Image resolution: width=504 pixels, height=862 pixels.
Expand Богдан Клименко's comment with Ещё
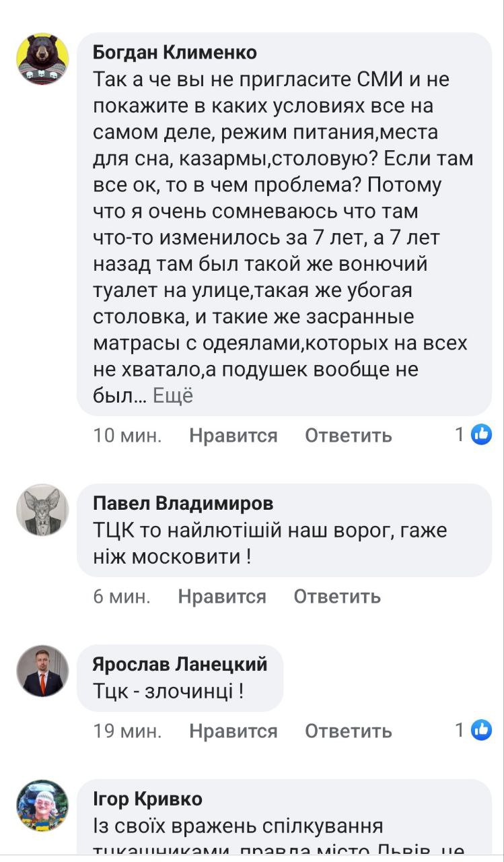173,395
